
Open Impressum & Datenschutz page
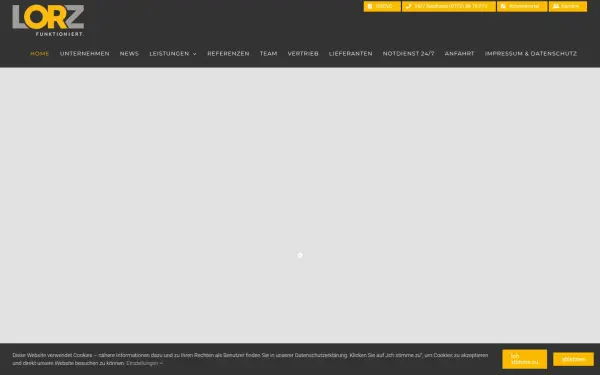coord(531,54)
